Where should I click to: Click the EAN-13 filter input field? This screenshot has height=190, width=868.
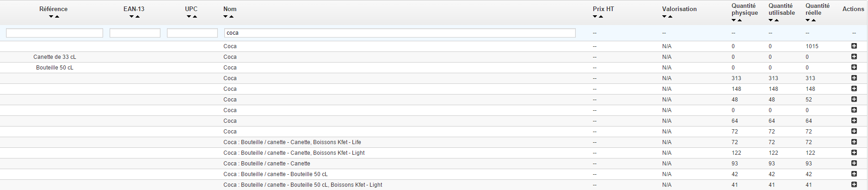tap(135, 33)
